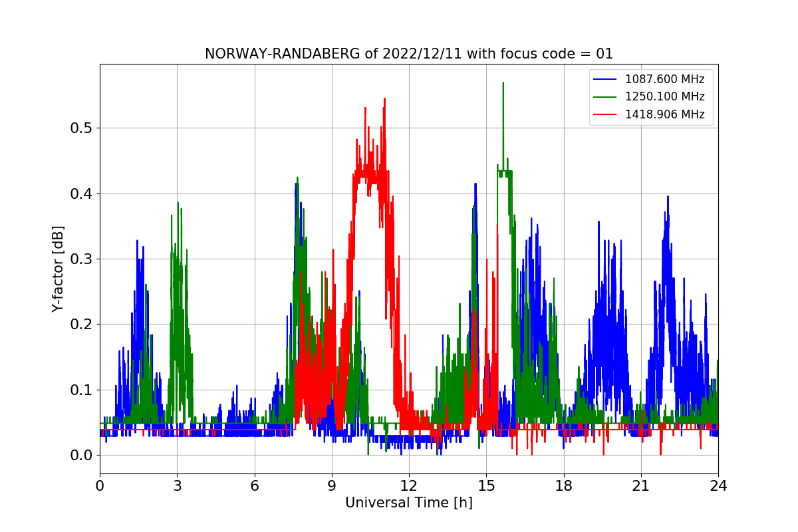
Task: Click the green line sample in legend
Action: 605,97
